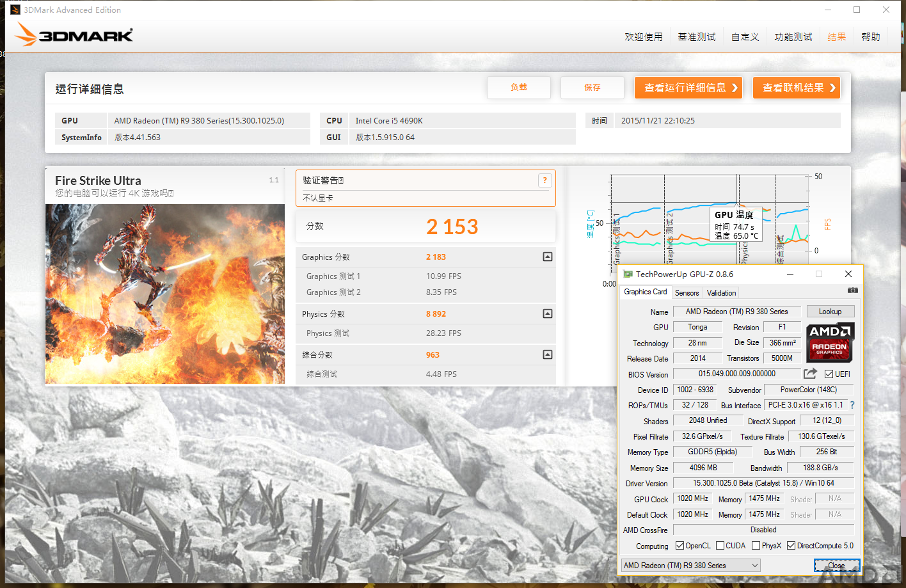Toggle the CUDA checkbox
Viewport: 906px width, 588px height.
(720, 546)
